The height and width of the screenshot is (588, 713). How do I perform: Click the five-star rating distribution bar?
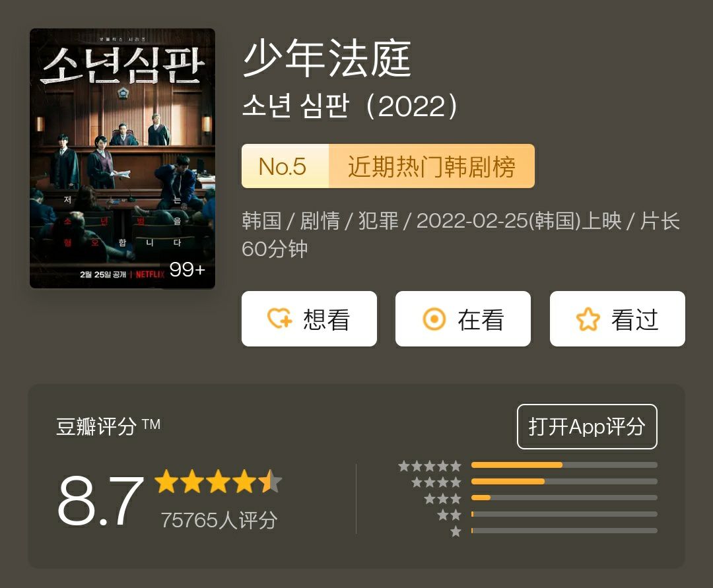coord(564,465)
